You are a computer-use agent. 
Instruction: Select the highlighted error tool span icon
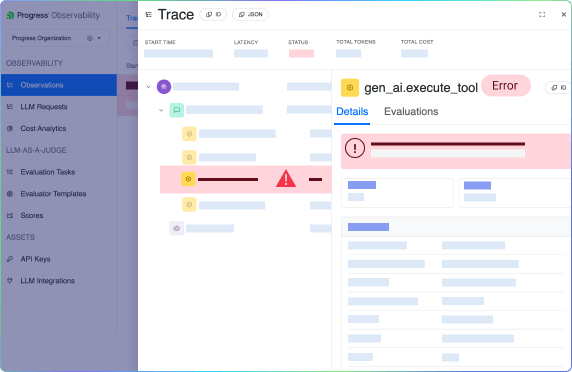[188, 179]
